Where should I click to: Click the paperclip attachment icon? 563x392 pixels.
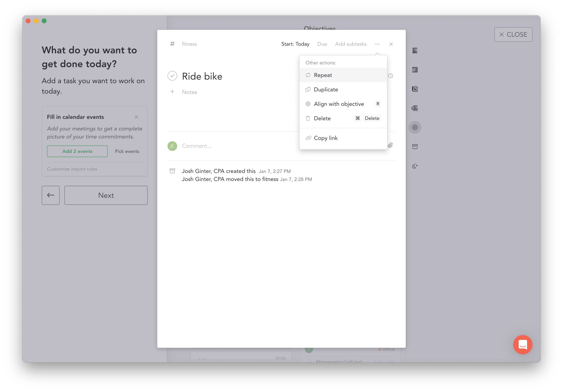pyautogui.click(x=390, y=145)
